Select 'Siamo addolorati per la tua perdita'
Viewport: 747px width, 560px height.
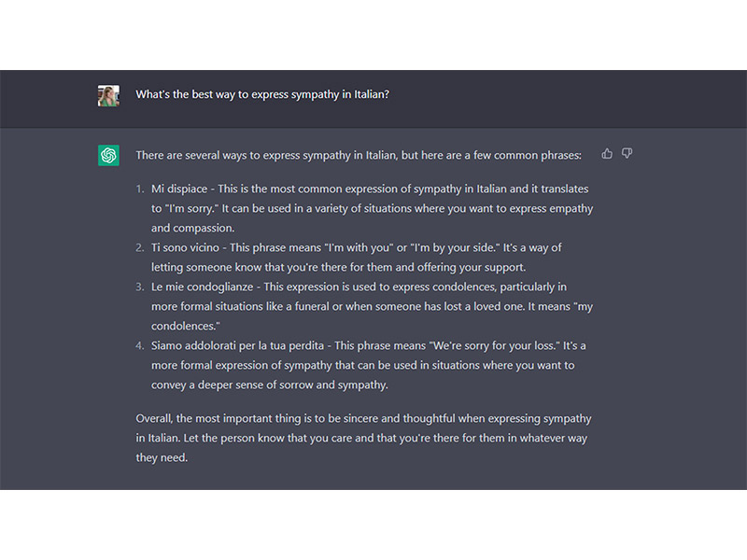click(x=238, y=345)
